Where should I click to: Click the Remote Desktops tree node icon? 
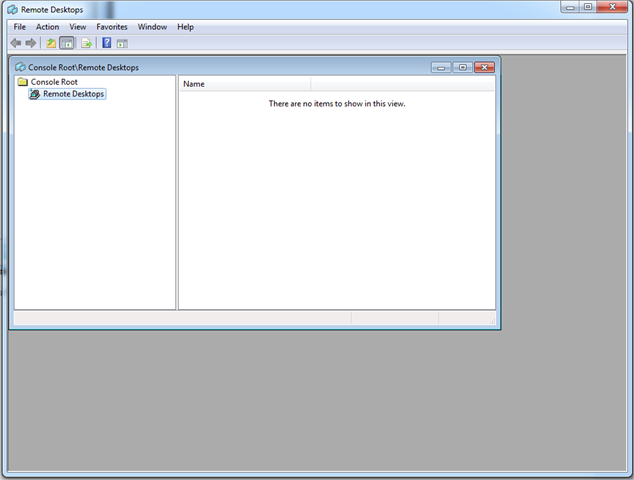(x=35, y=94)
